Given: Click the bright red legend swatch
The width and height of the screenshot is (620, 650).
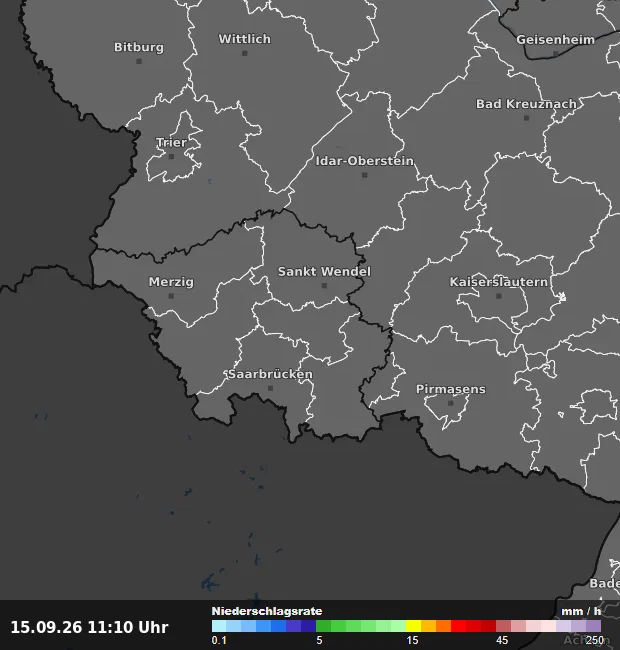Looking at the screenshot, I should (458, 626).
